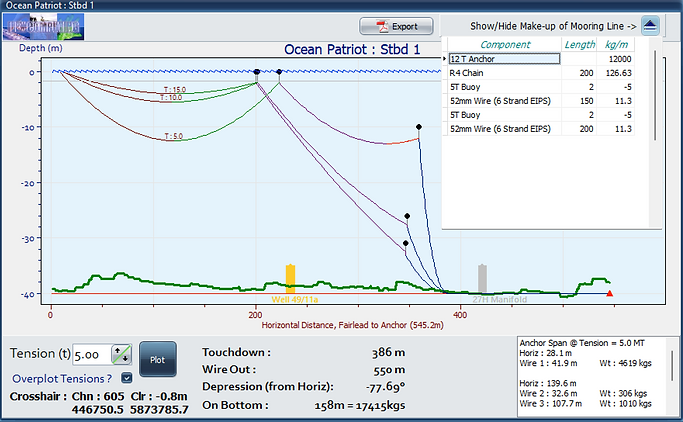Select the 150 length 52mm Wire row

pyautogui.click(x=540, y=101)
